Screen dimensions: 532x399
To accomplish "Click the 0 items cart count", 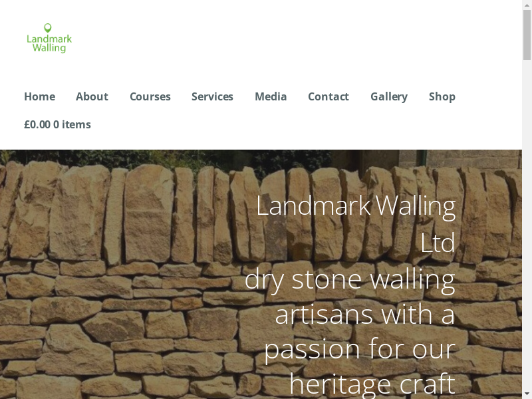I will point(72,124).
